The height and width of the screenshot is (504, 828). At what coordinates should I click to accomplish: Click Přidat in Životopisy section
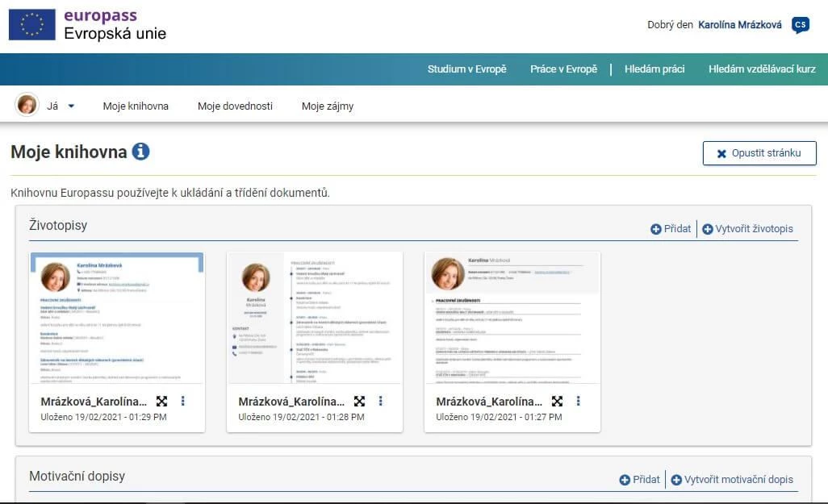[671, 229]
